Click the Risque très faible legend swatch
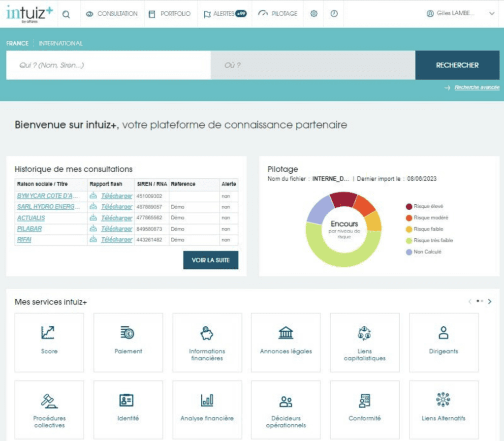The width and height of the screenshot is (504, 441). point(409,240)
